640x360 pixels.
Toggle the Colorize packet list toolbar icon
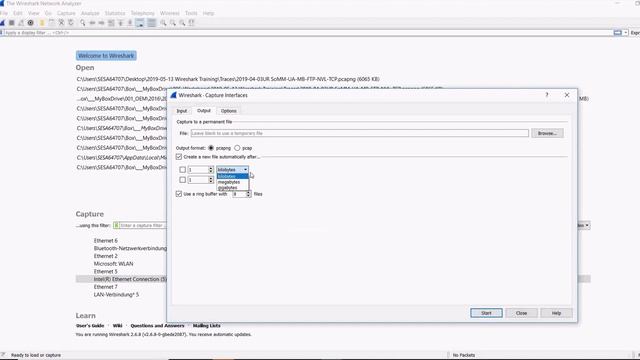pyautogui.click(x=151, y=23)
